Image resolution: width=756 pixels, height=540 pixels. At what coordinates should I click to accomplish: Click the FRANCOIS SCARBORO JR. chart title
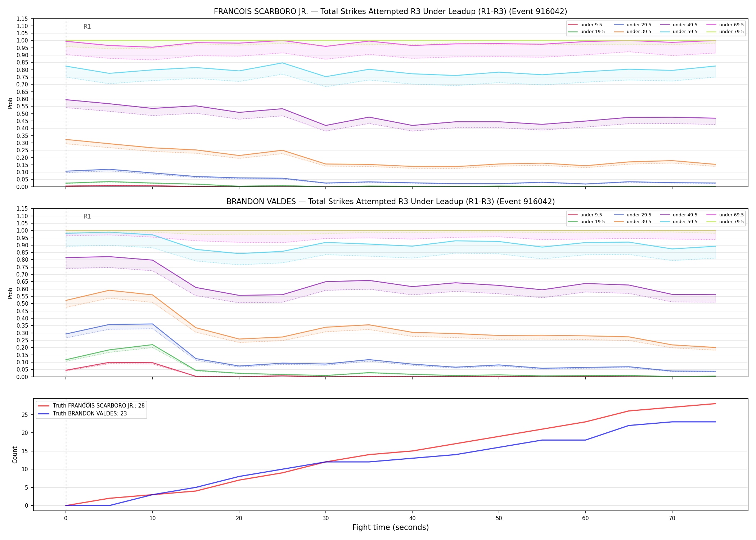point(390,12)
